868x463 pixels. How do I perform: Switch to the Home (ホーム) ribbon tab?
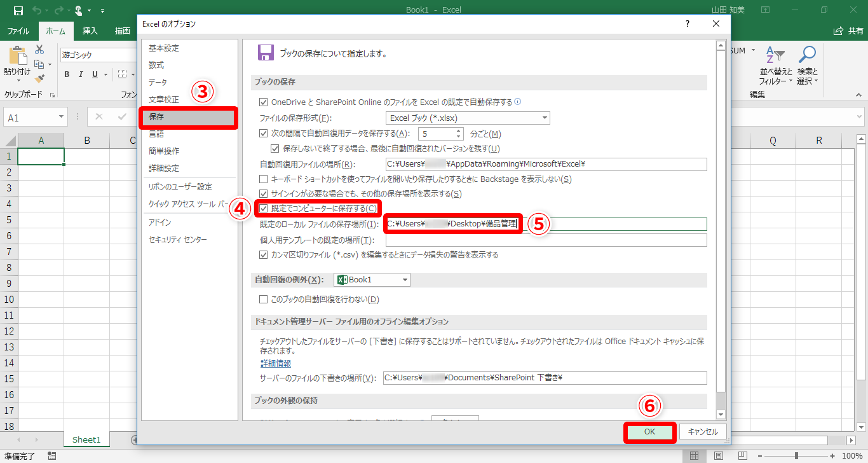point(56,31)
